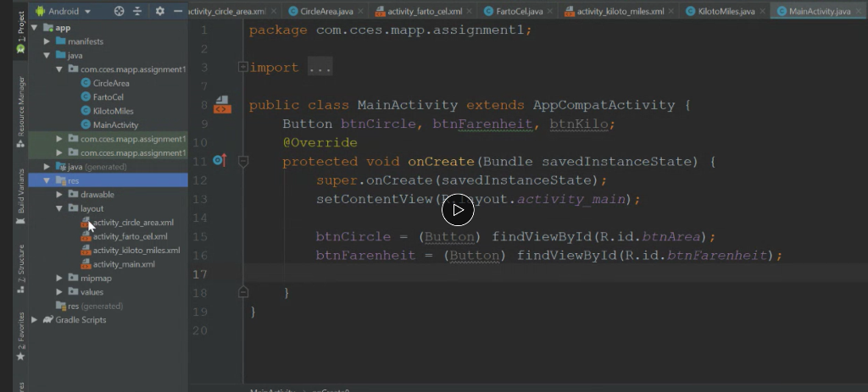Expand the folded import block
Image resolution: width=868 pixels, height=392 pixels.
point(242,67)
